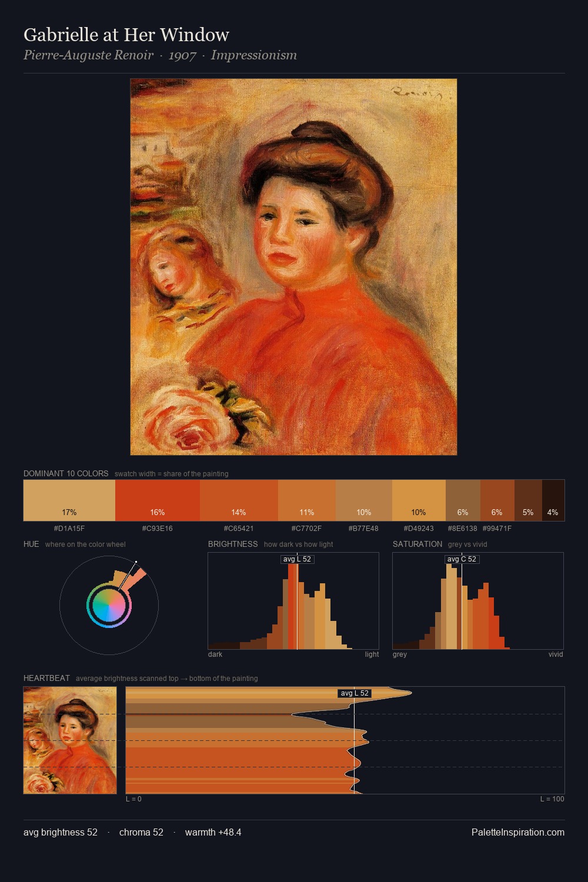
Task: Click the artist name 'Pierre-Auguste Renoir'
Action: point(88,55)
